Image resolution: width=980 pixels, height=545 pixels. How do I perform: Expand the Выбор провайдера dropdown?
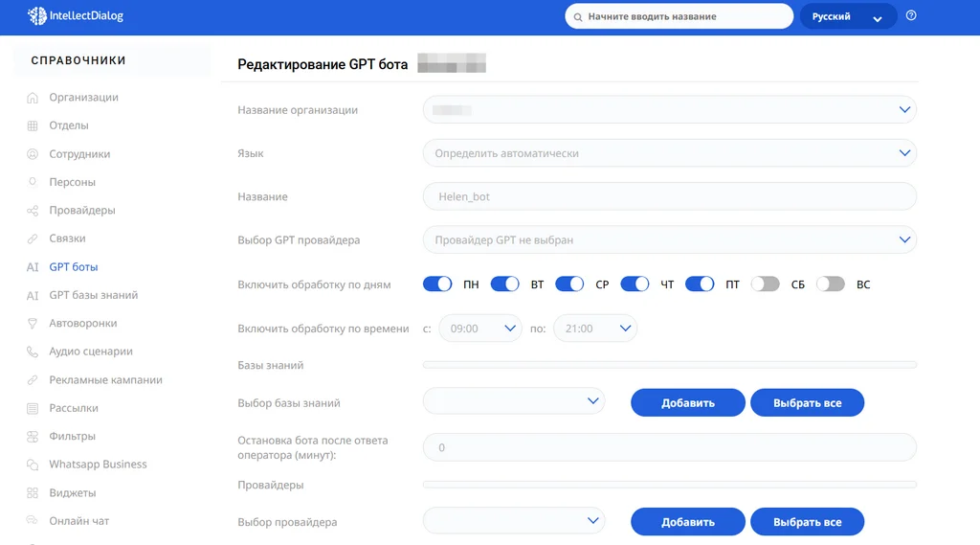pos(514,521)
